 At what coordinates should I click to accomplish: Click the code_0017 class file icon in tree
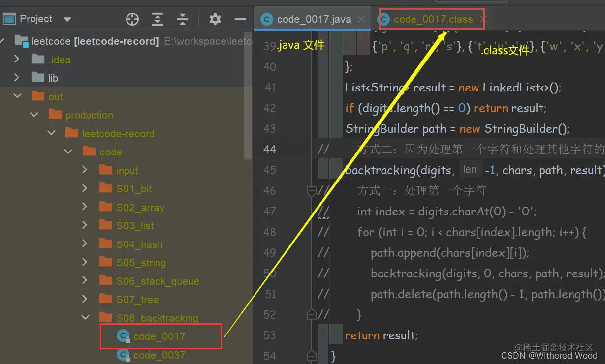pos(123,336)
